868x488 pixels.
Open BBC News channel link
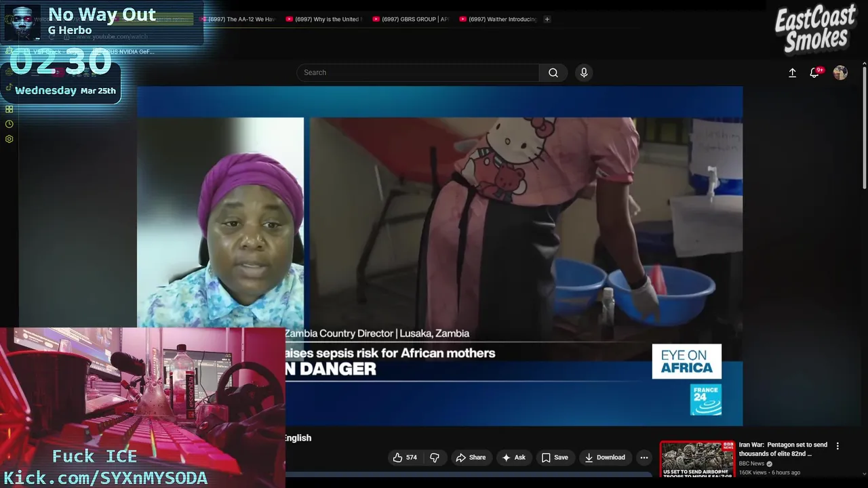click(751, 464)
